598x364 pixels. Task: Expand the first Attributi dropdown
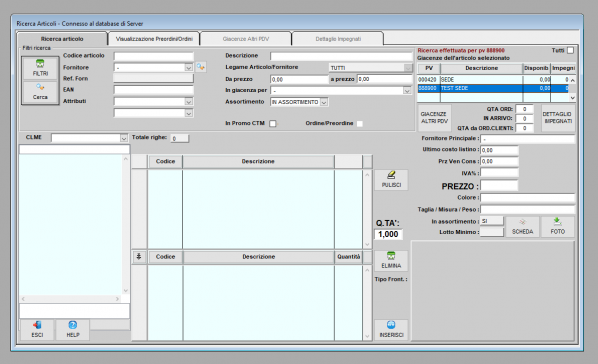pos(189,102)
